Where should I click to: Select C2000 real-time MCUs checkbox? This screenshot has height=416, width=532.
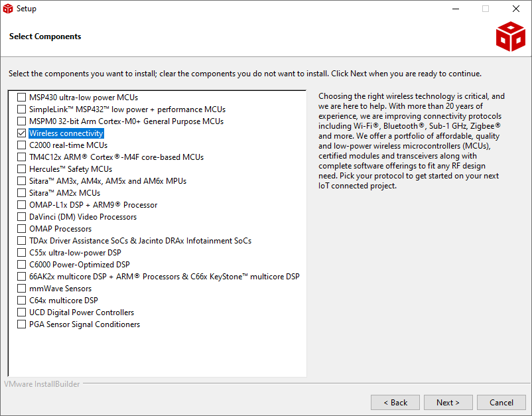pos(22,145)
